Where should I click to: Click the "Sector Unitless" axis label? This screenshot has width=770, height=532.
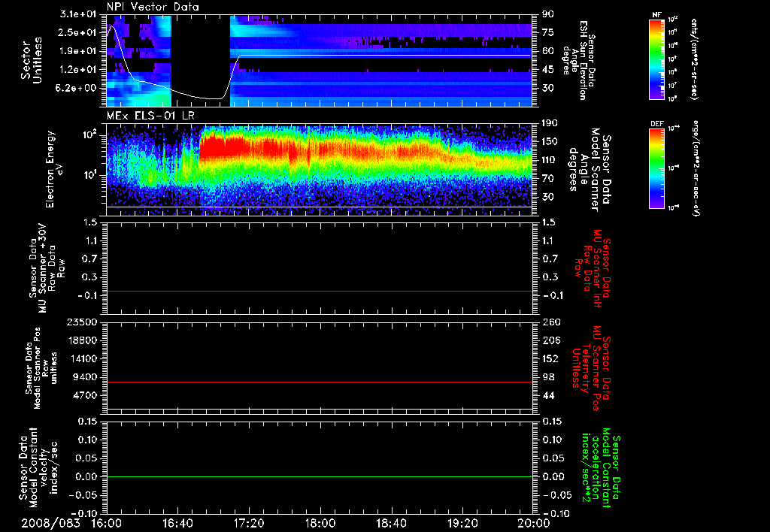(x=32, y=60)
